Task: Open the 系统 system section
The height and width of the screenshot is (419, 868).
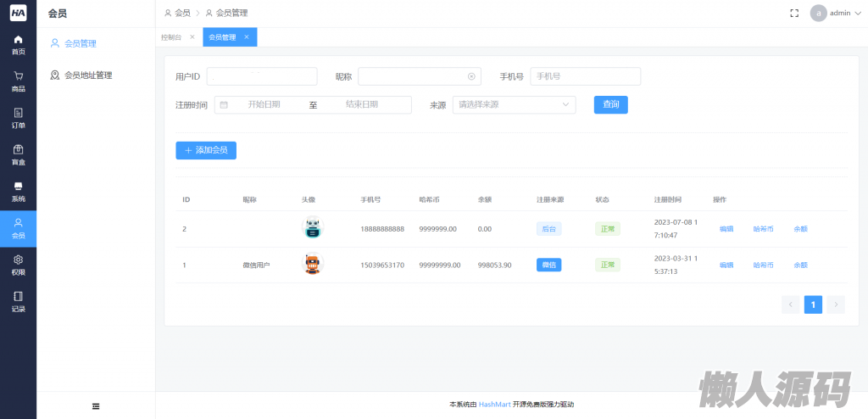Action: coord(18,191)
